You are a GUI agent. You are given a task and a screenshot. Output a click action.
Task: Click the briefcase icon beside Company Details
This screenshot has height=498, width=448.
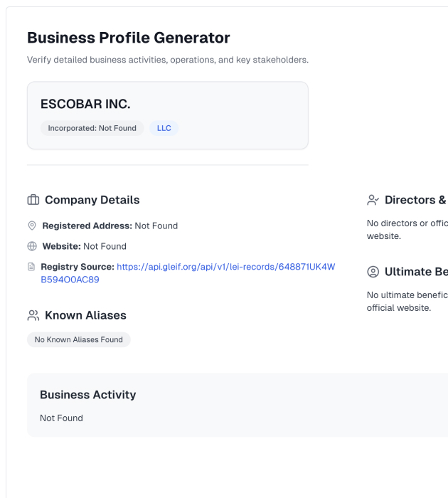click(33, 200)
